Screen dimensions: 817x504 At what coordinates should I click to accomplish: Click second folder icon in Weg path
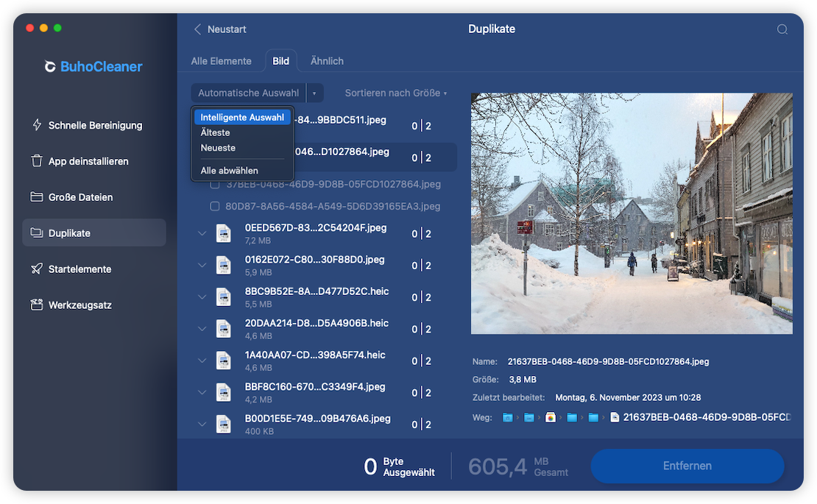click(529, 418)
